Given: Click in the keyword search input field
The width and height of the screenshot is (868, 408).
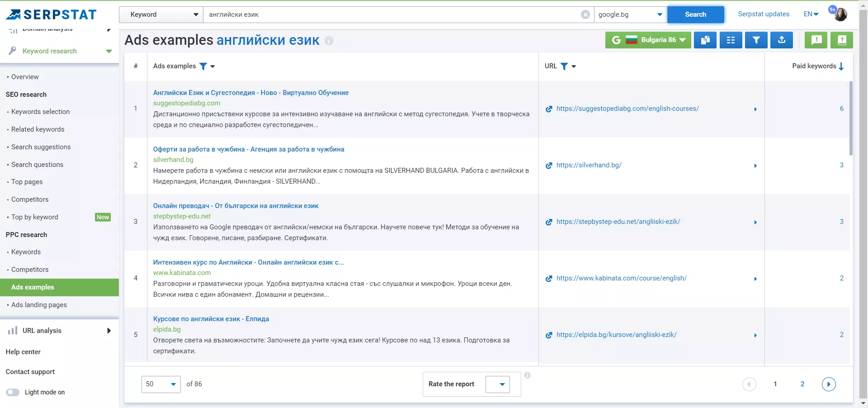Looking at the screenshot, I should click(x=392, y=14).
